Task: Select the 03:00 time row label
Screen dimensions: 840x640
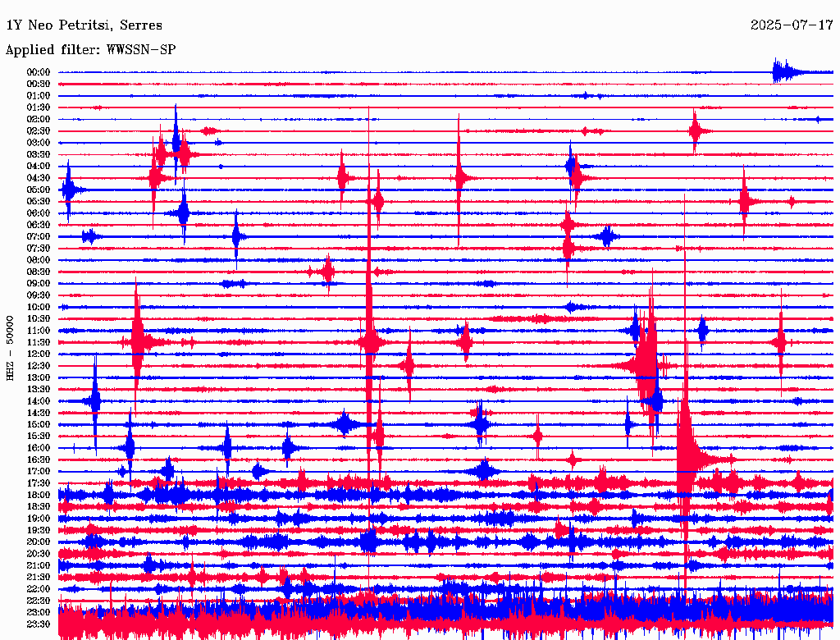Action: 39,143
